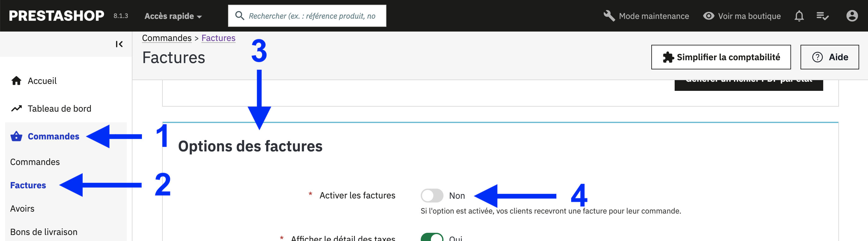868x241 pixels.
Task: Click the eye icon near Voir ma boutique
Action: 708,16
